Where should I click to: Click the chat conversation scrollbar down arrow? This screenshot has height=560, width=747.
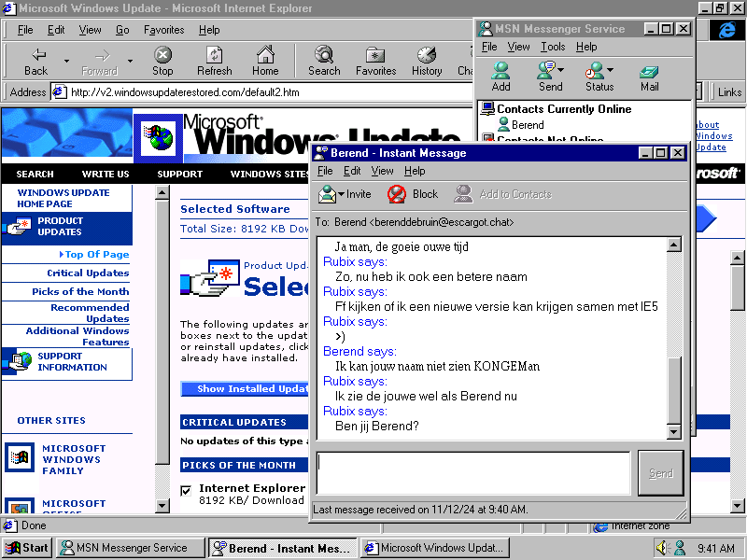pos(673,432)
